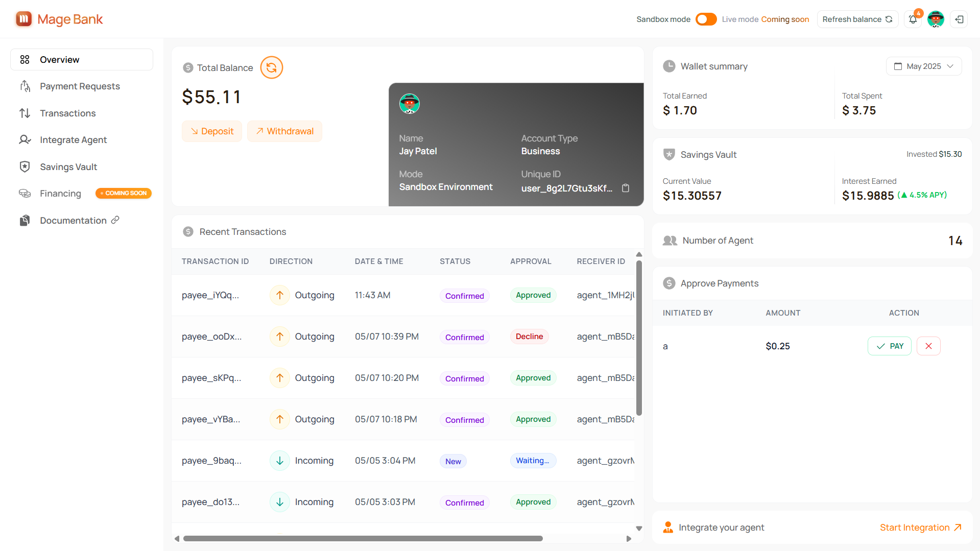
Task: Open the user avatar in the header
Action: [x=936, y=19]
